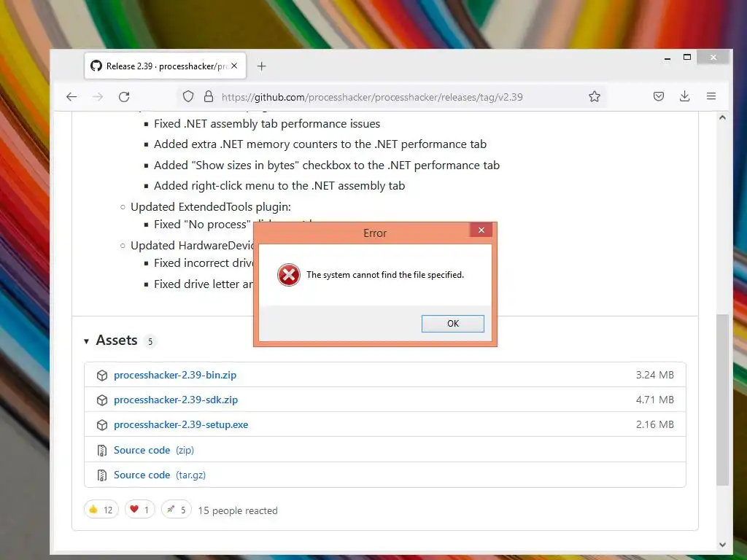Image resolution: width=747 pixels, height=560 pixels.
Task: Click file icon beside Source code (tar.gz)
Action: click(101, 475)
